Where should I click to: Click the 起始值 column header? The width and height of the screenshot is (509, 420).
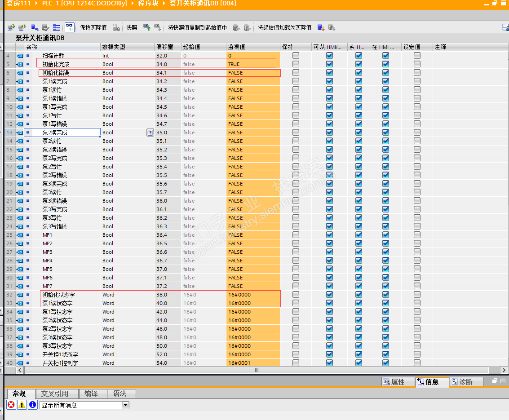pos(204,47)
